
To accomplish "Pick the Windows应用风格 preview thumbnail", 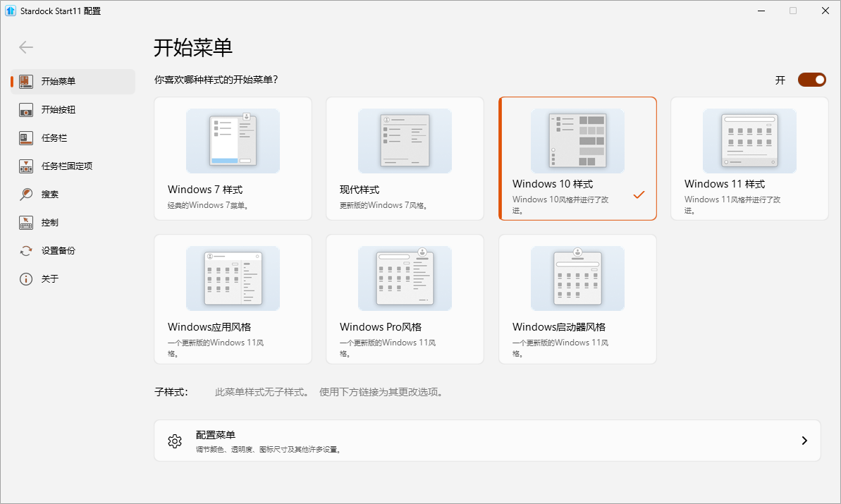I will click(x=233, y=278).
